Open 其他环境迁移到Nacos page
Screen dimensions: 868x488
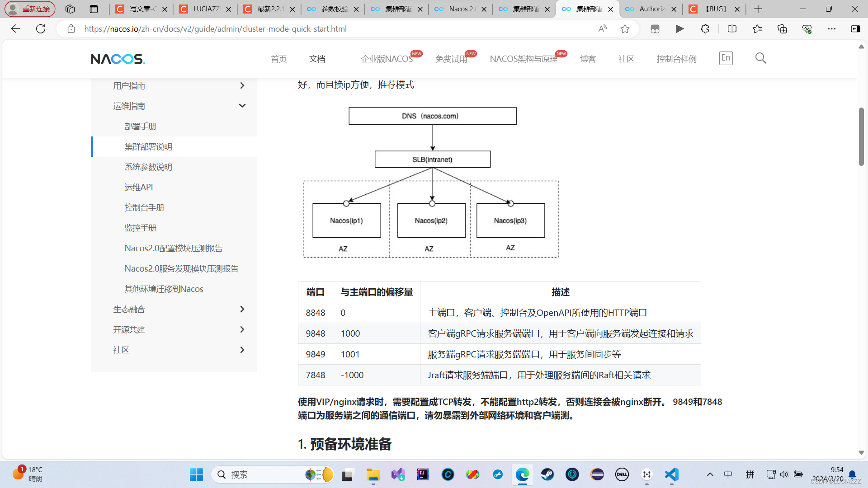tap(164, 289)
